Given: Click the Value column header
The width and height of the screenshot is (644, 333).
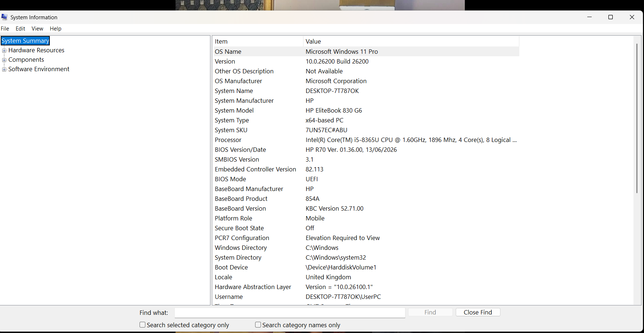Looking at the screenshot, I should pyautogui.click(x=411, y=41).
